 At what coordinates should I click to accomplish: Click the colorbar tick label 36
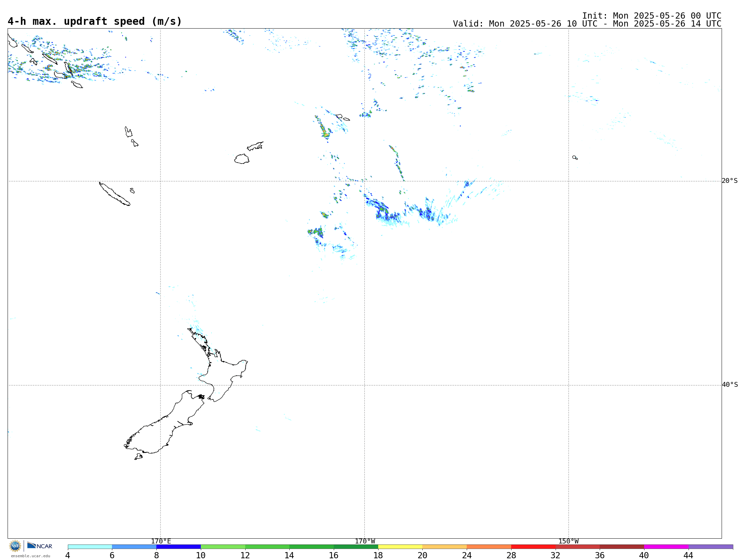pos(600,555)
